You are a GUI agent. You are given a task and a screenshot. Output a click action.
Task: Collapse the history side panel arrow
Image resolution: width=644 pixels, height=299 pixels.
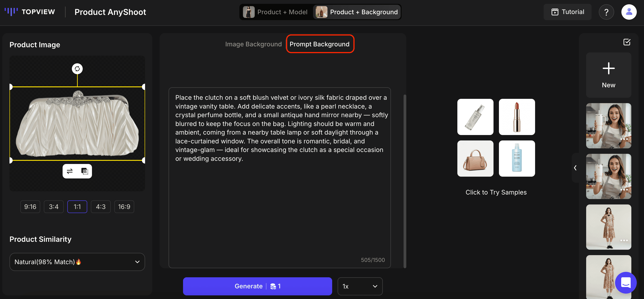pos(575,168)
